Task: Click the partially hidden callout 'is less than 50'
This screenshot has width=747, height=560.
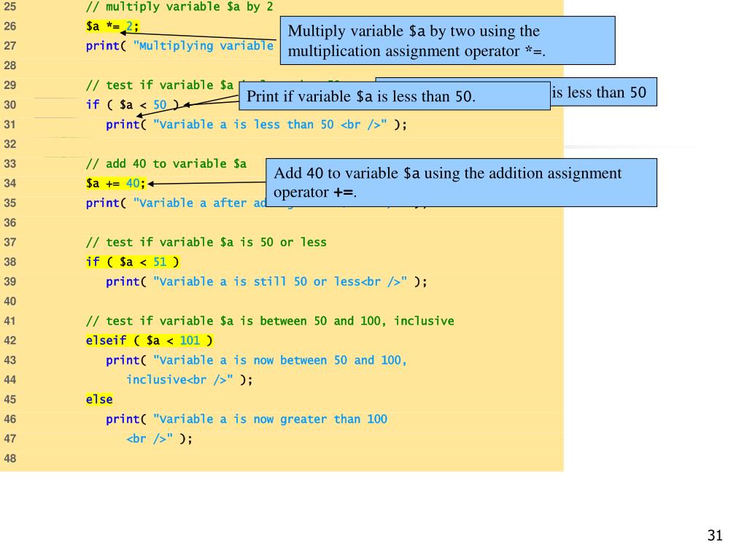Action: point(603,92)
